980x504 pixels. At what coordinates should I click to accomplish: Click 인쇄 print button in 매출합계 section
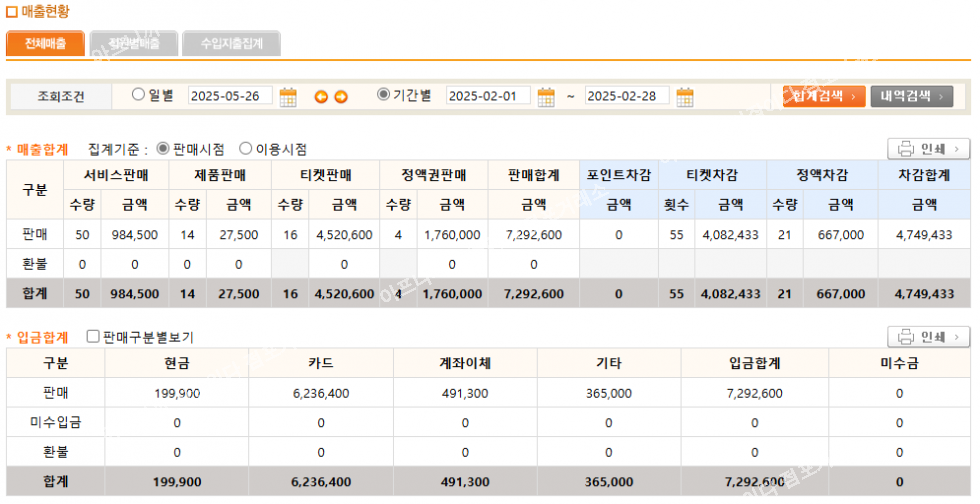pyautogui.click(x=928, y=149)
